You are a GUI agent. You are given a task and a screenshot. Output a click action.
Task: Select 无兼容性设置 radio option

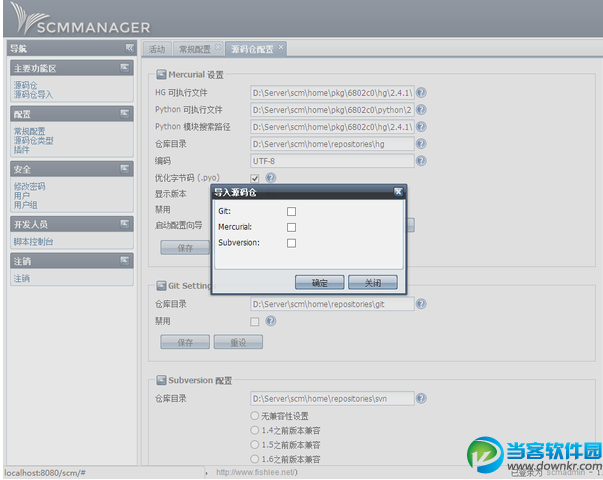tap(255, 416)
